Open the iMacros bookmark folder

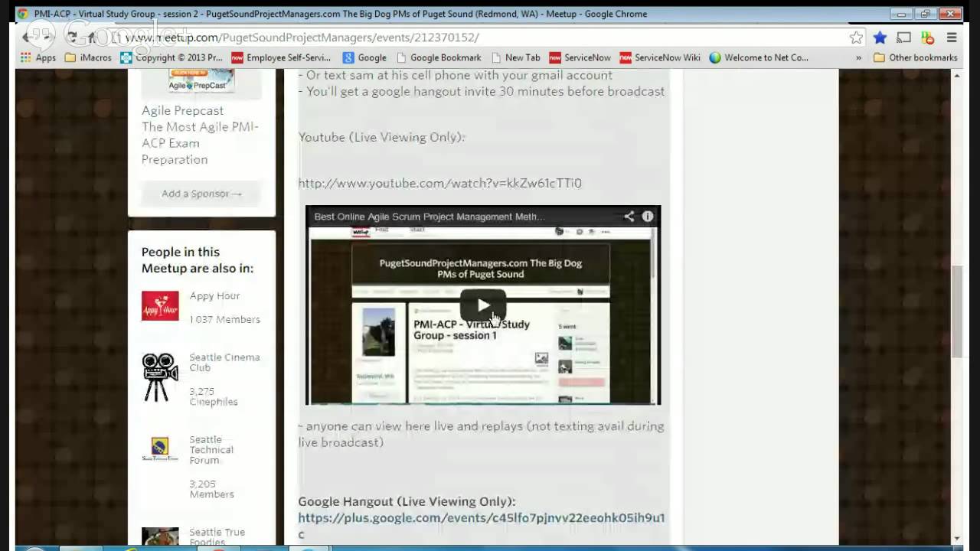pos(88,57)
